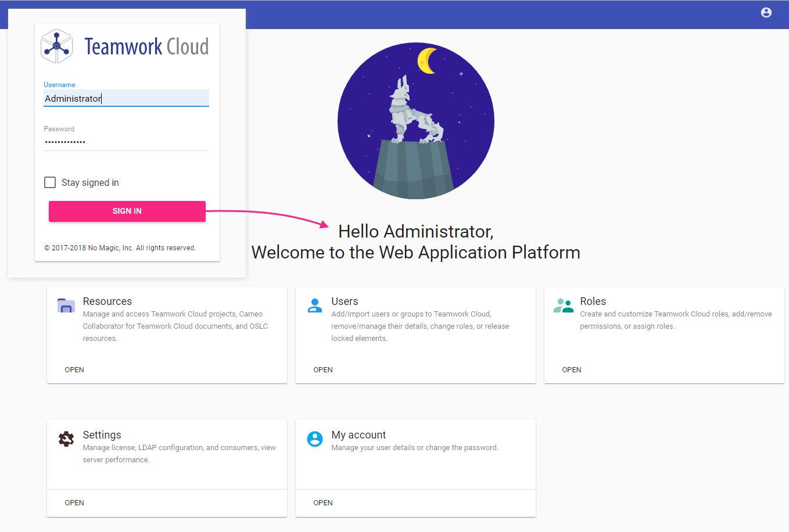Open the Users card
The height and width of the screenshot is (532, 789).
(323, 370)
